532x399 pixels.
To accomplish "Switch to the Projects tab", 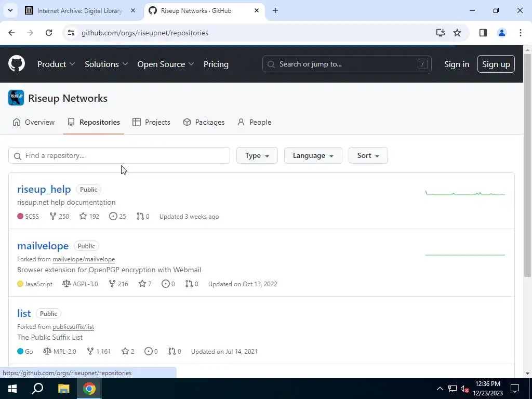I will coord(151,122).
